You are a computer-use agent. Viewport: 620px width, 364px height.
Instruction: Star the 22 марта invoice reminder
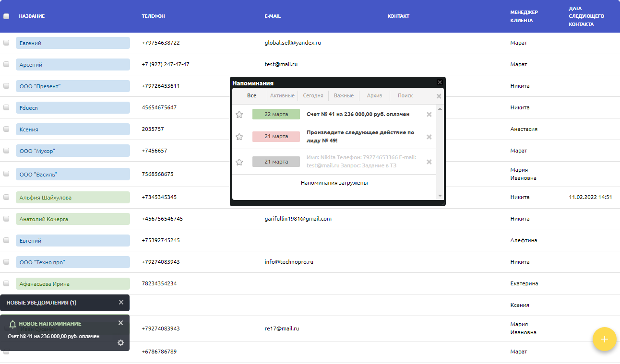click(x=239, y=115)
